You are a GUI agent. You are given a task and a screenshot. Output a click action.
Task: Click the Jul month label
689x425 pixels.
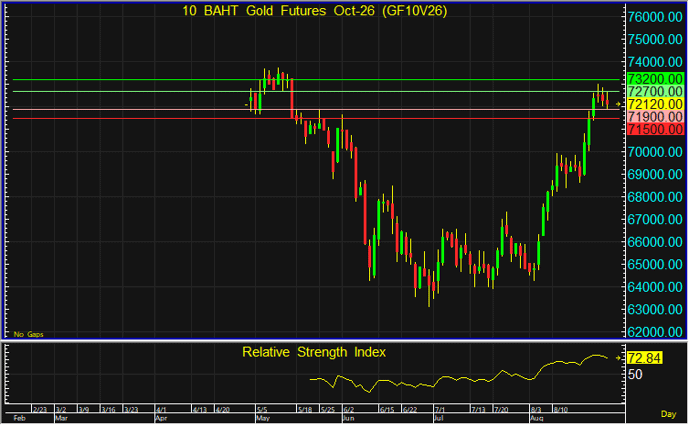tap(439, 418)
